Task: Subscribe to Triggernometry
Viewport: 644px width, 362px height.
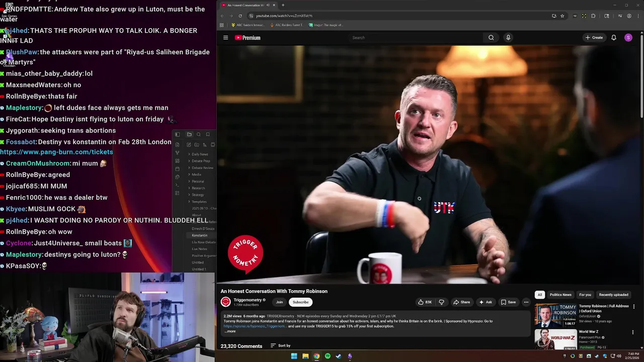Action: coord(300,302)
